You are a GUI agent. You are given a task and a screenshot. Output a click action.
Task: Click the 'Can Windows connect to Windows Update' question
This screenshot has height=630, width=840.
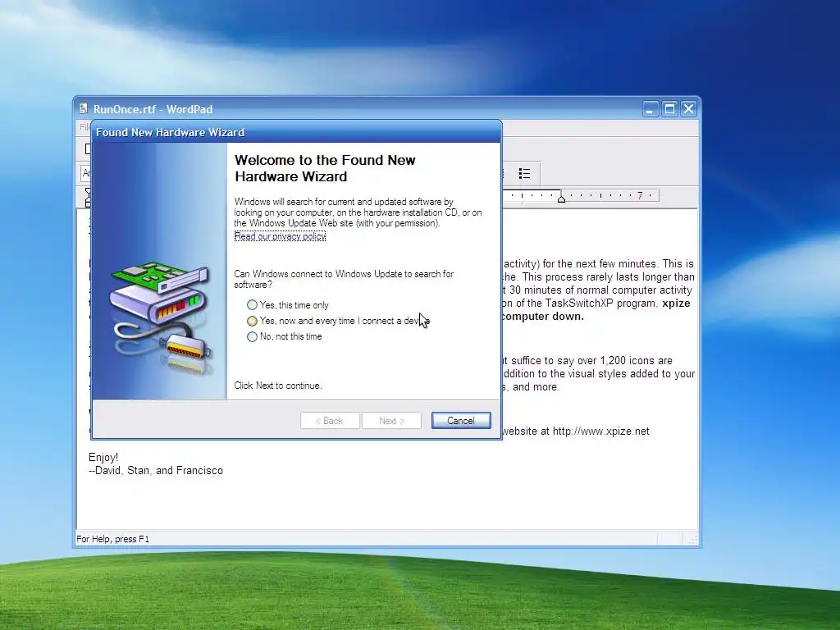coord(344,279)
